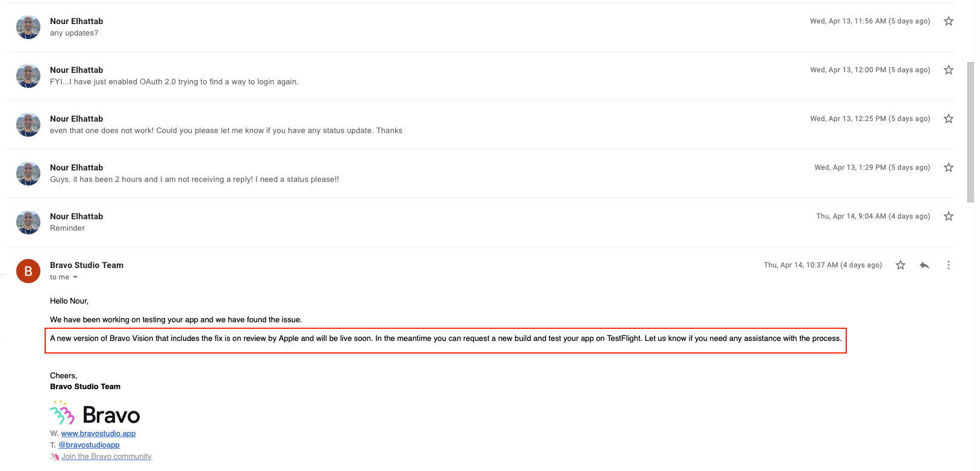Expand the 'any updates?' collapsed message
Screen dimensions: 980x471
480,27
